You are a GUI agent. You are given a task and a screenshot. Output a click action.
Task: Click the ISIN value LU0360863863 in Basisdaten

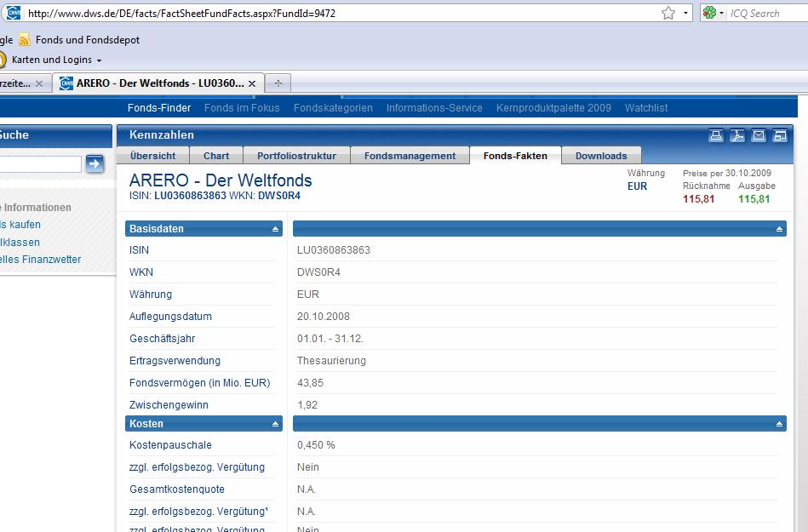click(x=334, y=250)
